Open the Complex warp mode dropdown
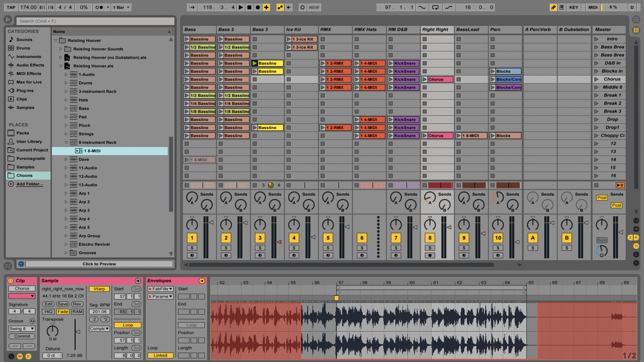This screenshot has width=644, height=362. coord(99,328)
